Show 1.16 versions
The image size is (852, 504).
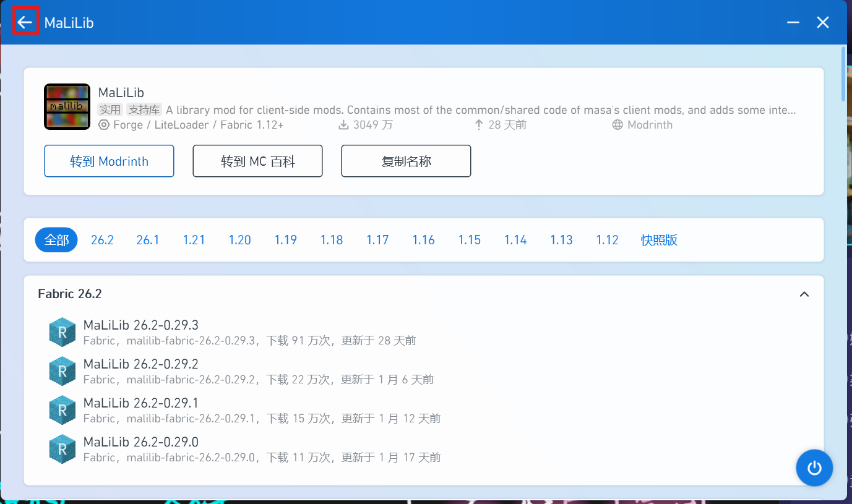coord(424,240)
